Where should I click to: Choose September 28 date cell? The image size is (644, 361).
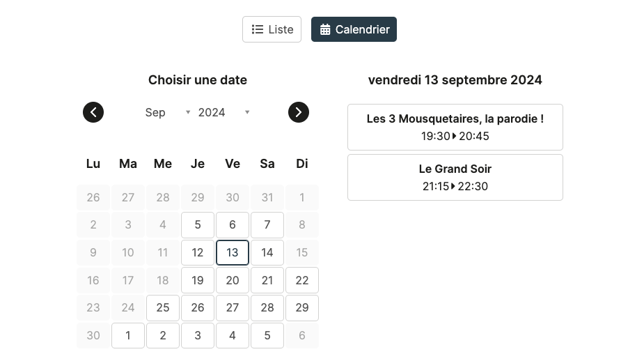(267, 307)
